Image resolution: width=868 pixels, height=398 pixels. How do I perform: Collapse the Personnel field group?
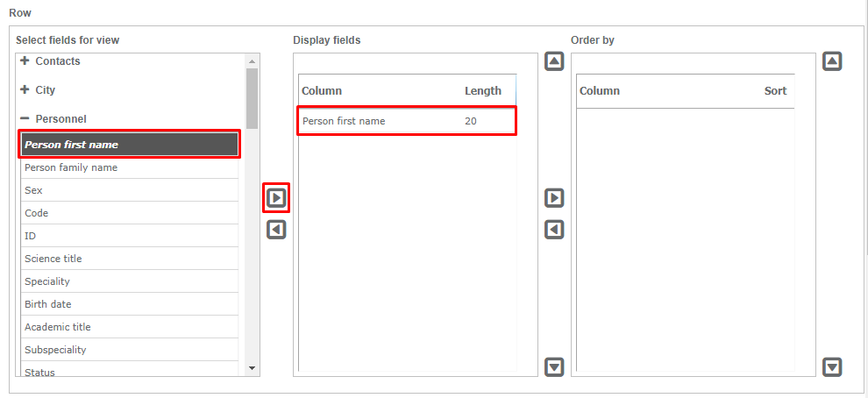coord(25,118)
